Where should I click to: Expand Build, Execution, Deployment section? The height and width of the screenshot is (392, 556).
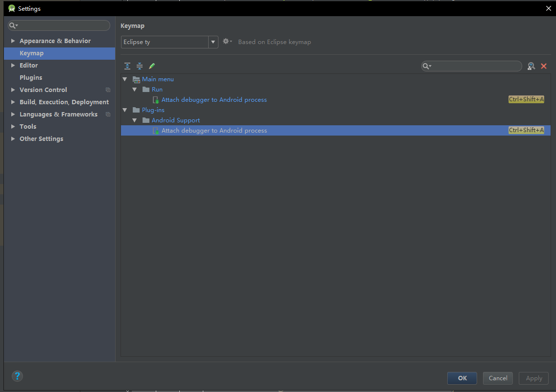pos(13,102)
